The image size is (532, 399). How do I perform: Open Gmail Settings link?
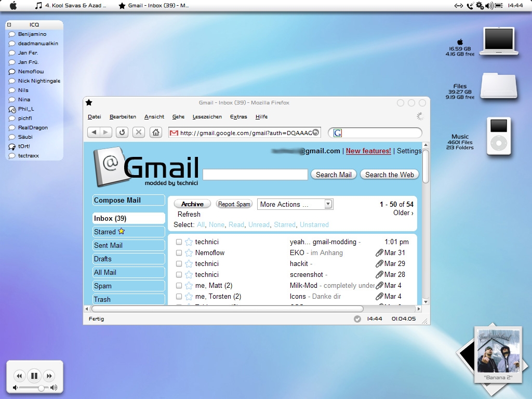pyautogui.click(x=409, y=151)
